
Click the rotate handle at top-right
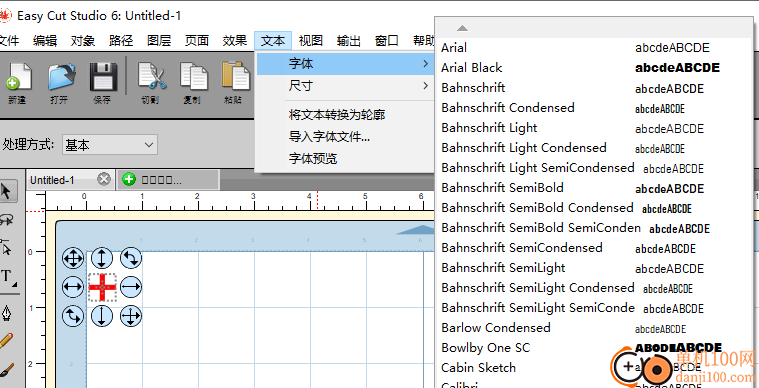(131, 258)
